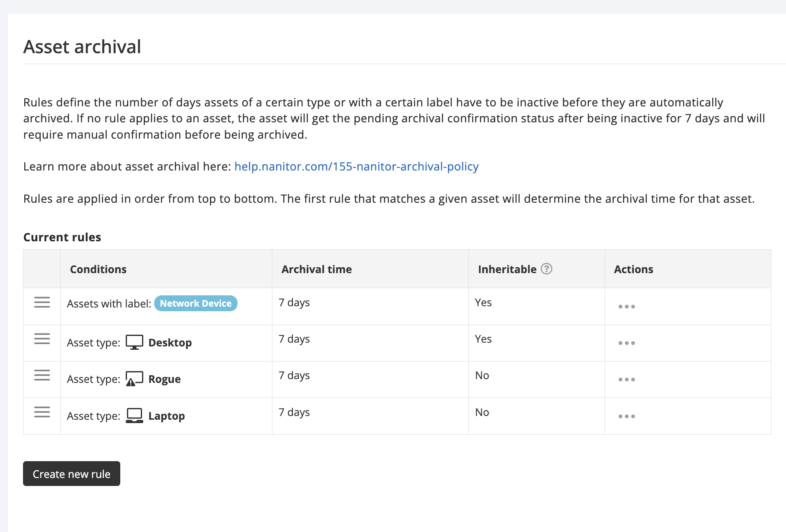Show the Laptop rule actions menu

pyautogui.click(x=626, y=416)
